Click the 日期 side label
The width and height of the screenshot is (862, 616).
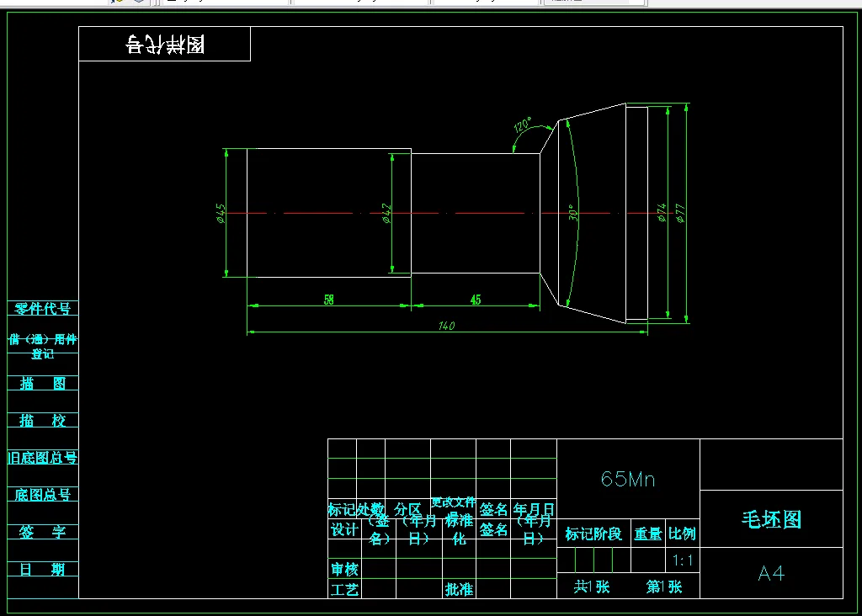pos(43,569)
